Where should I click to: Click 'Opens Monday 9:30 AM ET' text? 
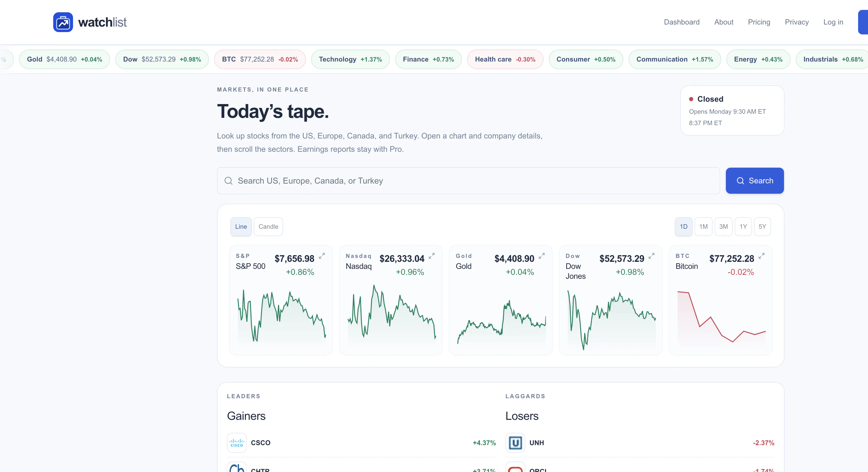pos(727,112)
